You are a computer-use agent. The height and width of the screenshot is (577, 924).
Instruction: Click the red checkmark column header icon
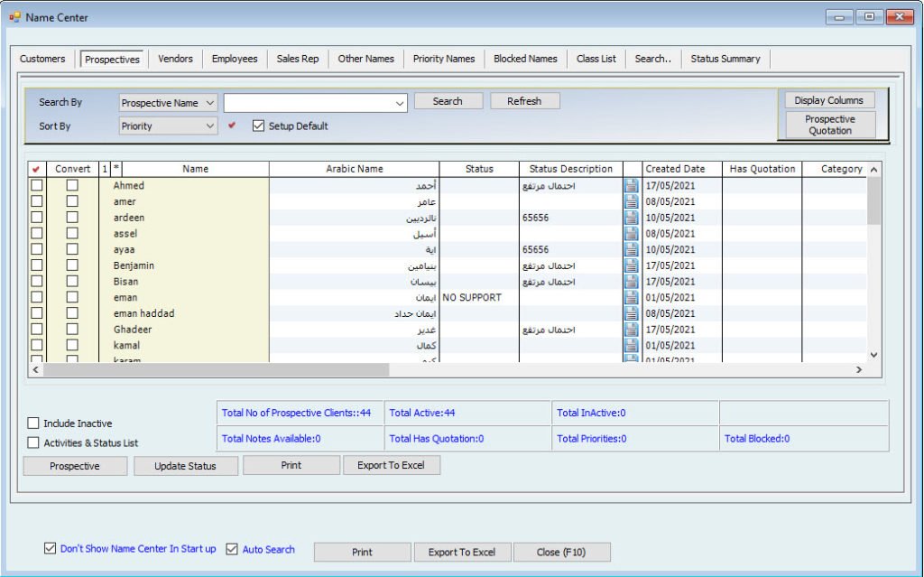pyautogui.click(x=36, y=169)
